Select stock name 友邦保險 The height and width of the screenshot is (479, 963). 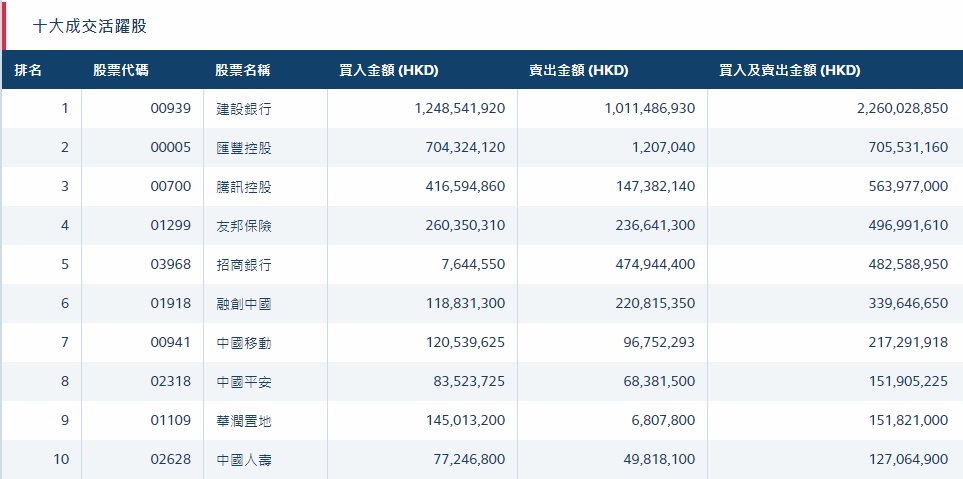click(244, 226)
